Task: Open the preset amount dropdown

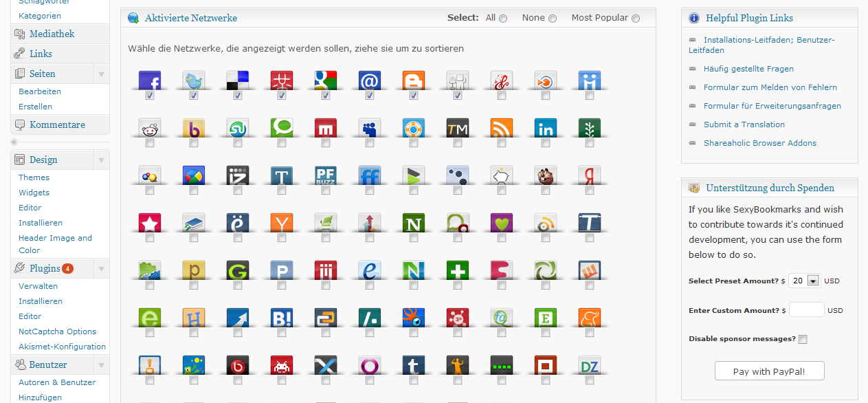Action: (813, 281)
